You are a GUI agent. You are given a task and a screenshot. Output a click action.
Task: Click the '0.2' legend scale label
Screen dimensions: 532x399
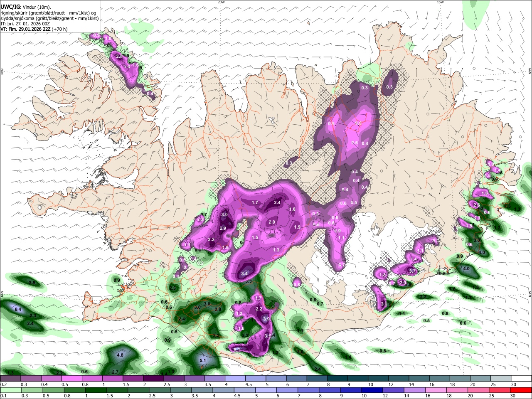coord(3,384)
